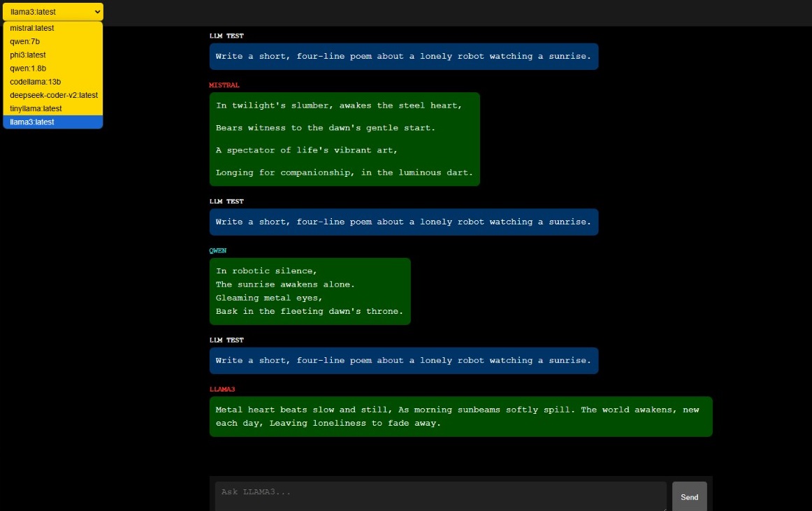Click the first LLM TEST label

pos(226,36)
